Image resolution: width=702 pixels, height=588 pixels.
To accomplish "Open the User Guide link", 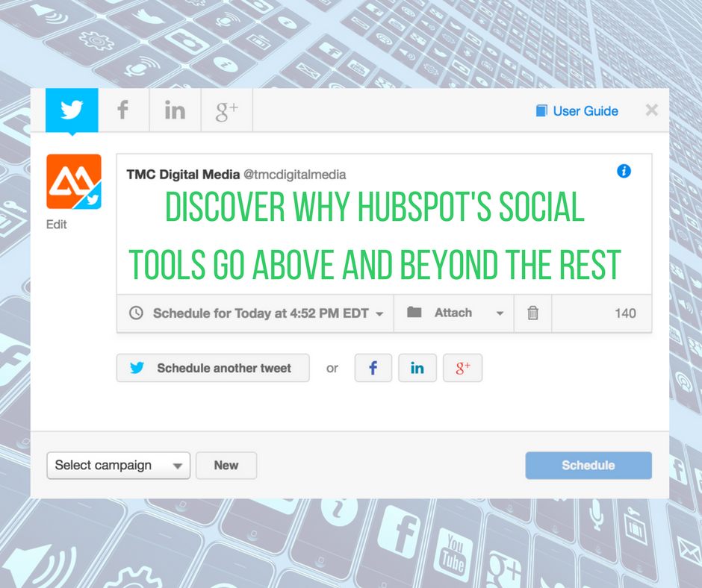I will pyautogui.click(x=577, y=111).
